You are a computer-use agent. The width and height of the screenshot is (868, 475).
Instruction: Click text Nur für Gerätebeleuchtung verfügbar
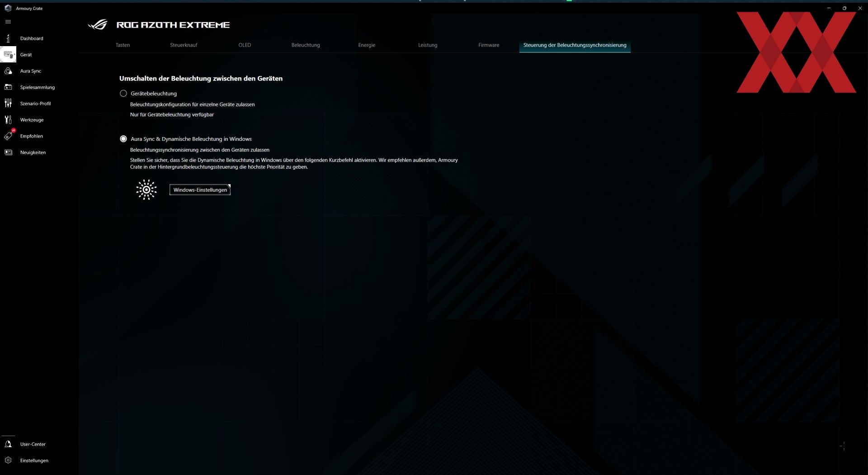172,115
